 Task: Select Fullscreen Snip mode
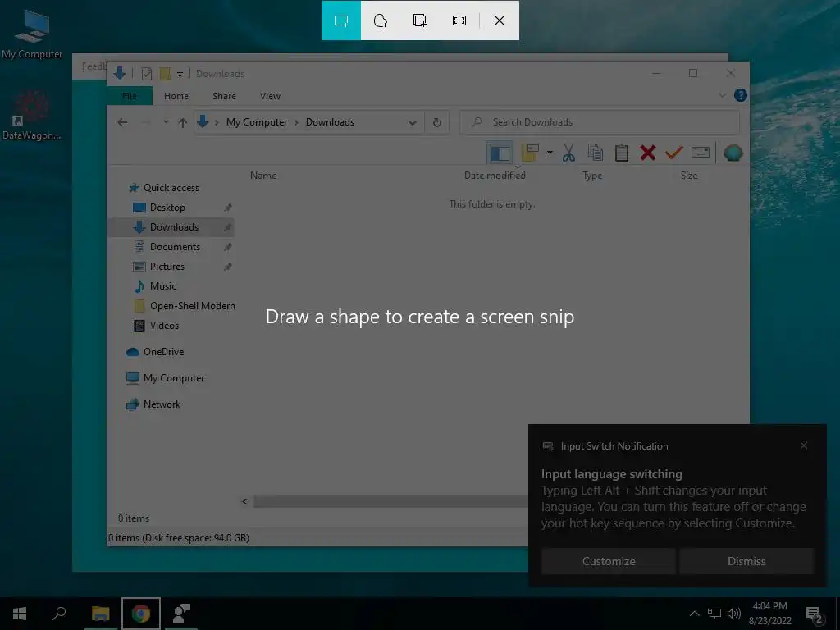coord(459,21)
